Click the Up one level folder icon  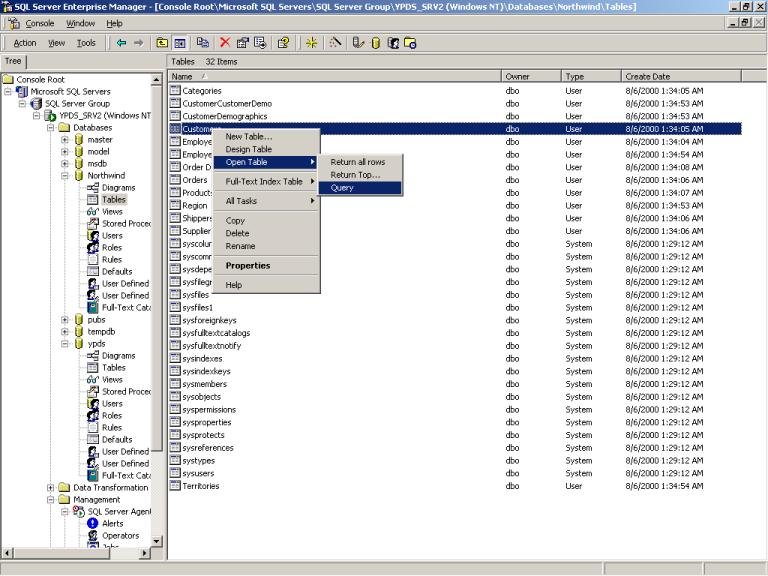[162, 43]
